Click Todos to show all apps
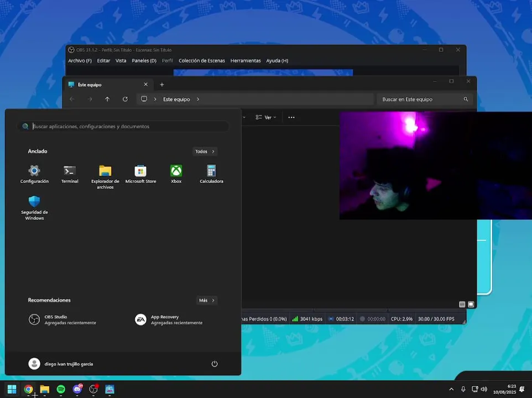 click(x=205, y=151)
